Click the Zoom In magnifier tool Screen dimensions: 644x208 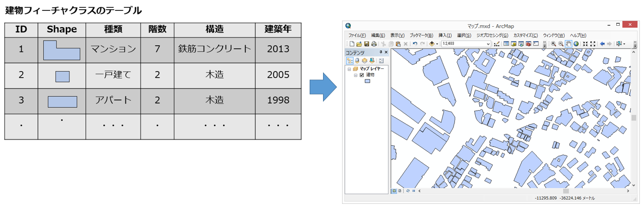(553, 44)
